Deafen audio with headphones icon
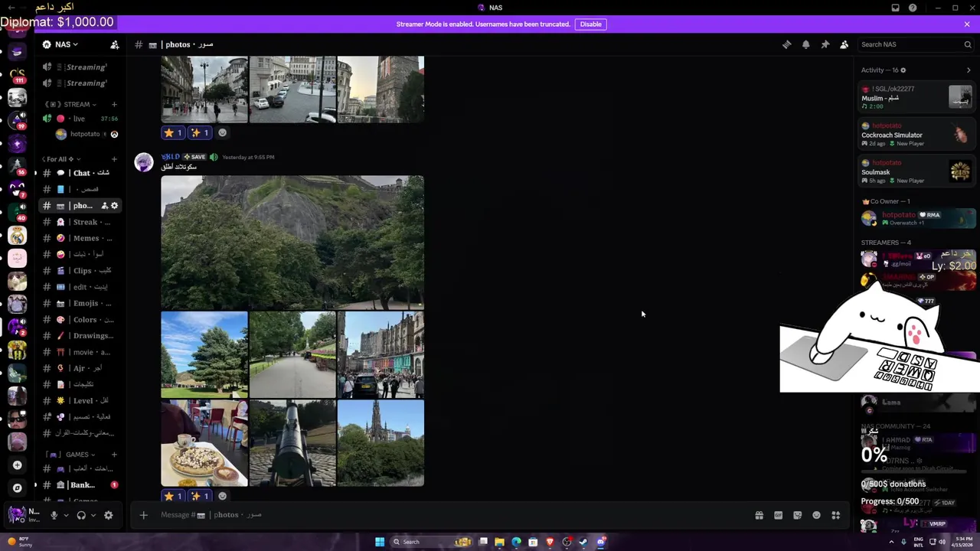 point(80,515)
